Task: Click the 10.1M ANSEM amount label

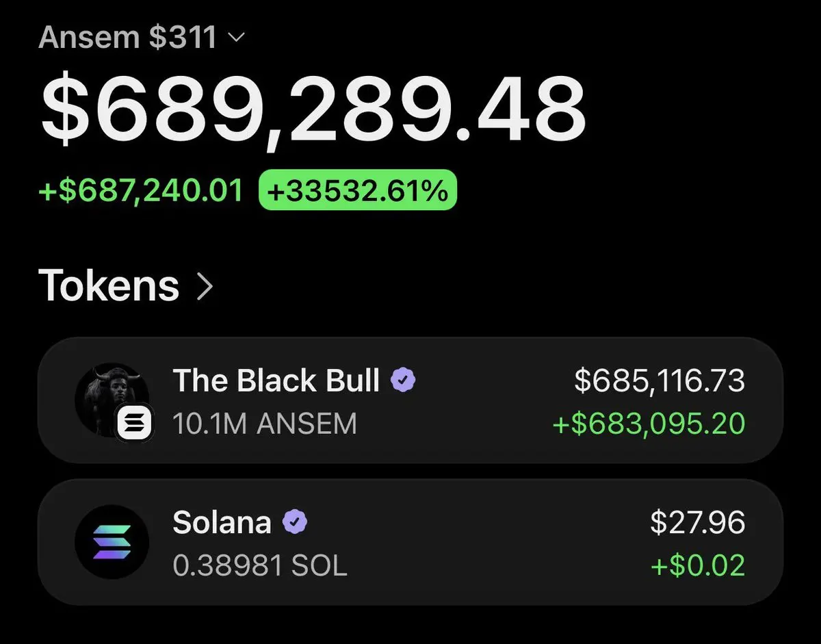Action: (265, 424)
